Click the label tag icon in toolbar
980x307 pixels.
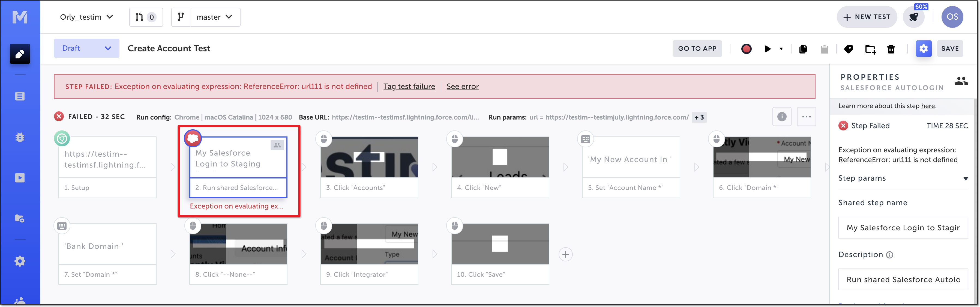coord(848,49)
